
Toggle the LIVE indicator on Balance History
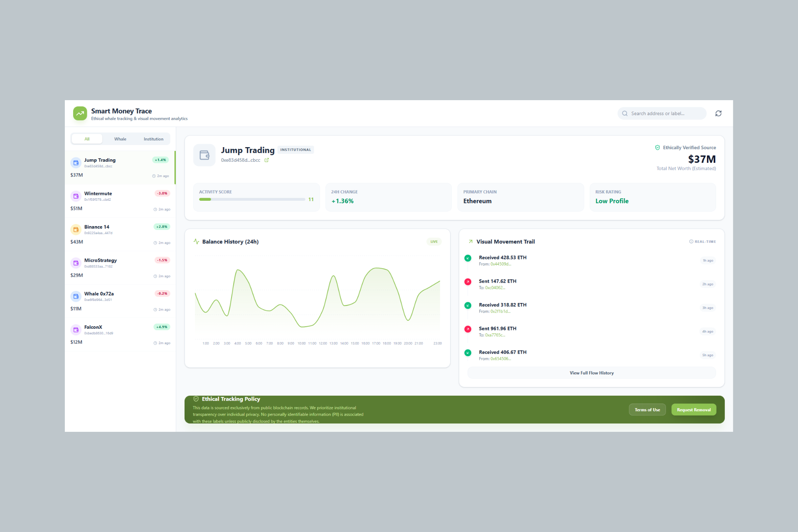pyautogui.click(x=434, y=241)
